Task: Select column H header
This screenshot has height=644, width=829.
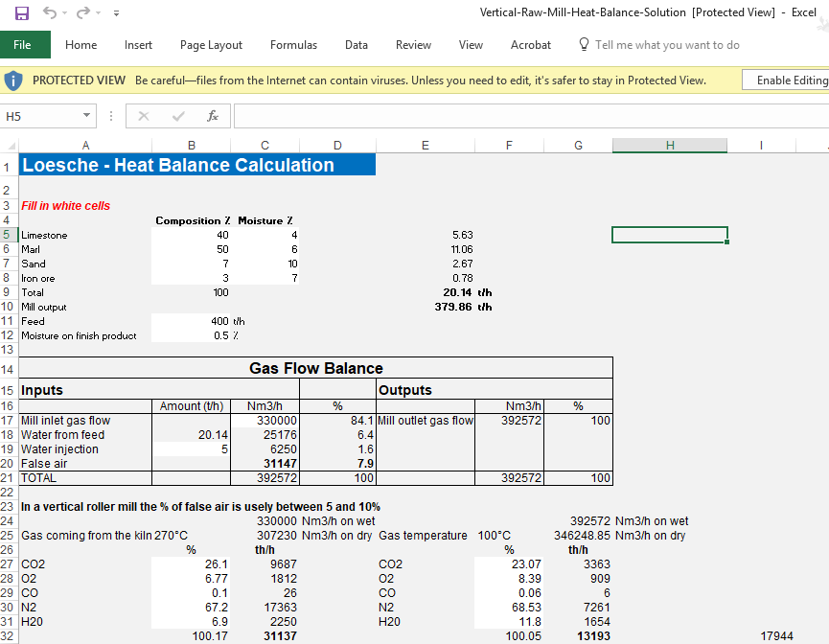Action: click(x=670, y=146)
